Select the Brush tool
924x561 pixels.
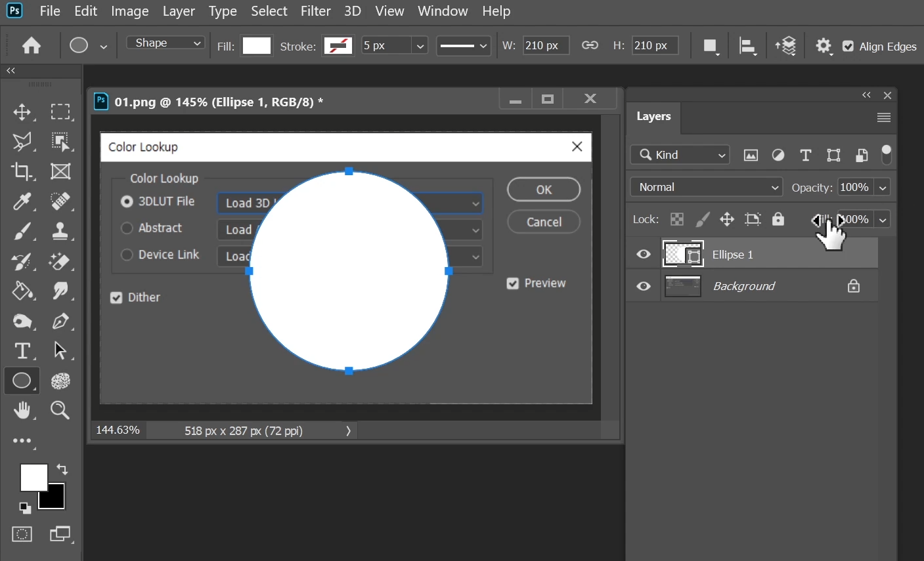click(x=22, y=231)
